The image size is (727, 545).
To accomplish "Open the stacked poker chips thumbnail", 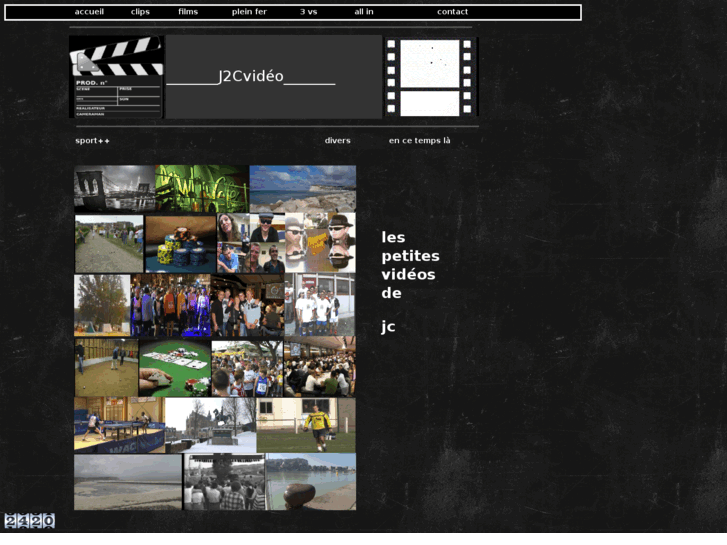I will click(x=181, y=244).
